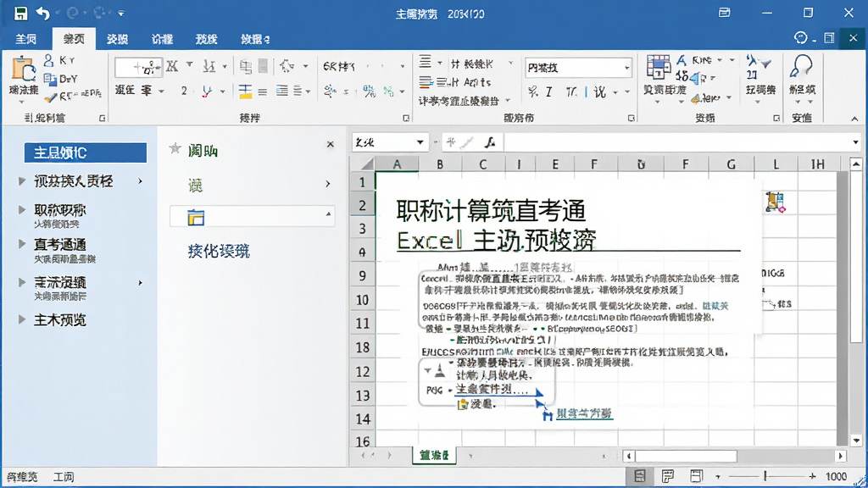
Task: Open the ribbon display options icon in the title bar
Action: point(725,12)
